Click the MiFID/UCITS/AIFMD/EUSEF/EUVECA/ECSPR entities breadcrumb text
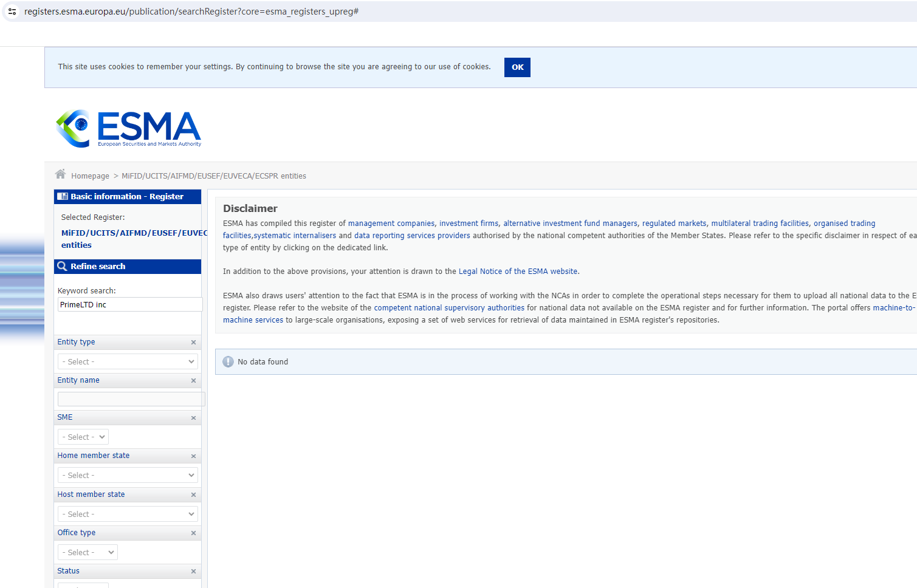 click(x=214, y=176)
